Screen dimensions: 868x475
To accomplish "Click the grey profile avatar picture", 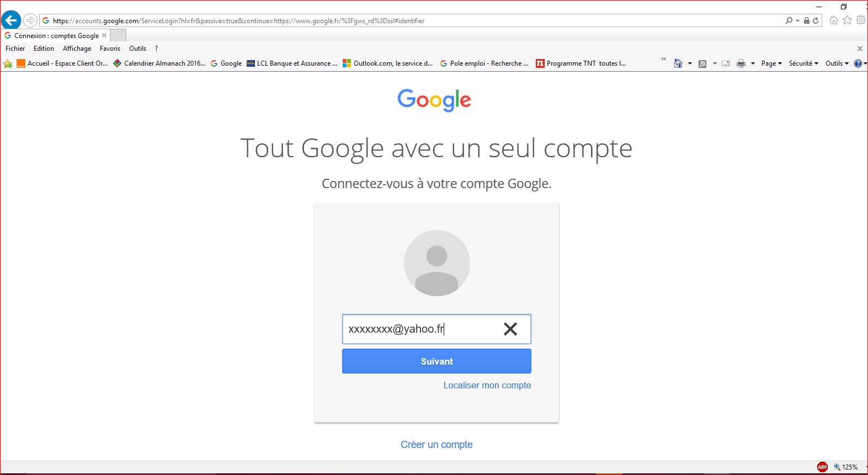I will [436, 263].
